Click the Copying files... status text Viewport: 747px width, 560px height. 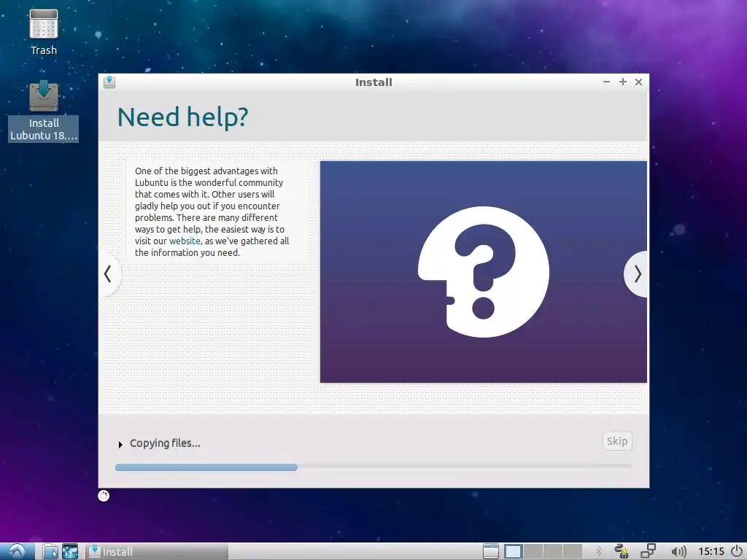tap(165, 443)
